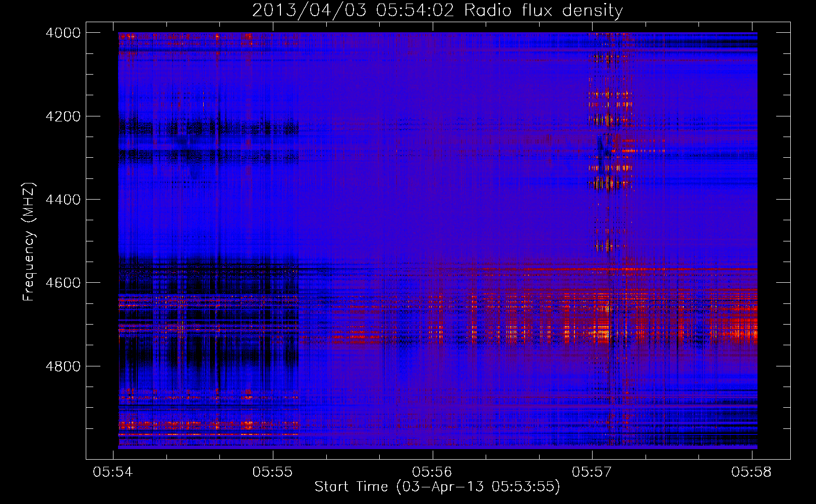
Task: Click the 4200 frequency axis label
Action: (63, 116)
